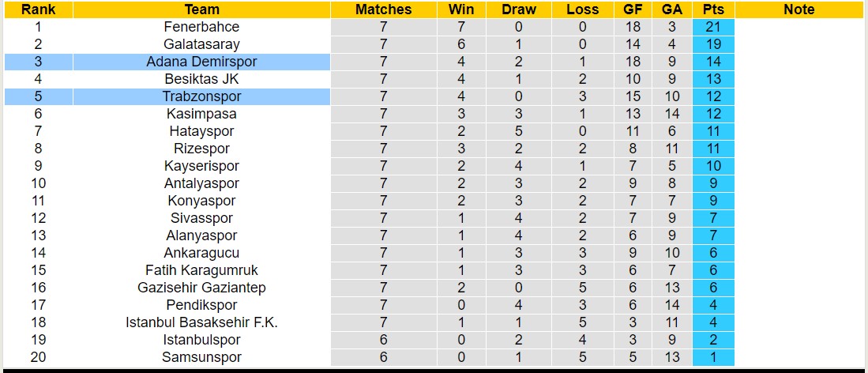Click the Rank column header
This screenshot has height=373, width=868.
(x=37, y=9)
